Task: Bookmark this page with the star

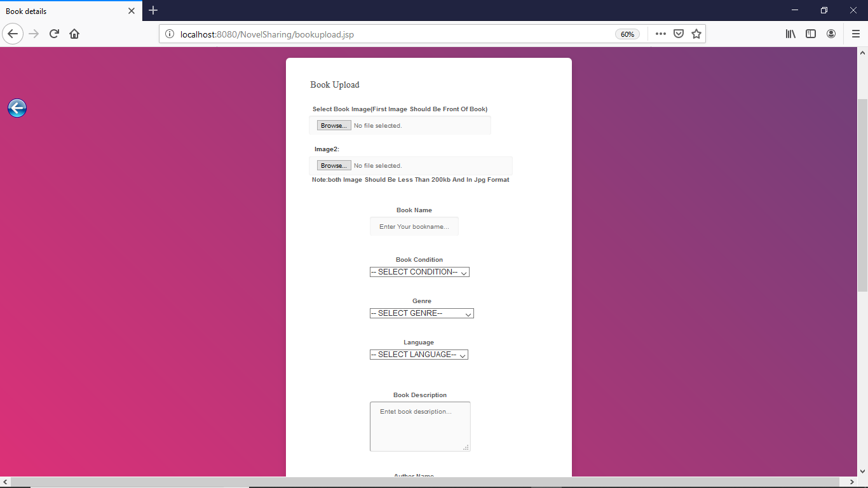Action: (696, 34)
